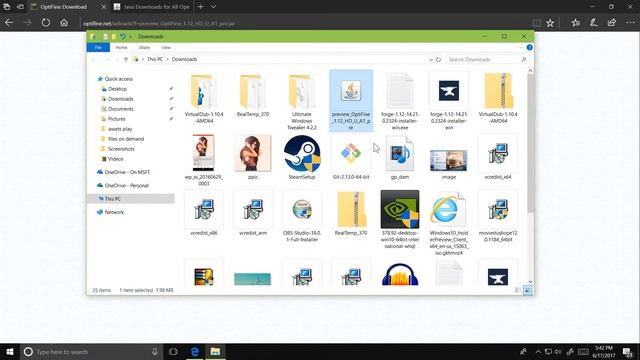The image size is (640, 360).
Task: Open Task View on taskbar
Action: point(173,351)
